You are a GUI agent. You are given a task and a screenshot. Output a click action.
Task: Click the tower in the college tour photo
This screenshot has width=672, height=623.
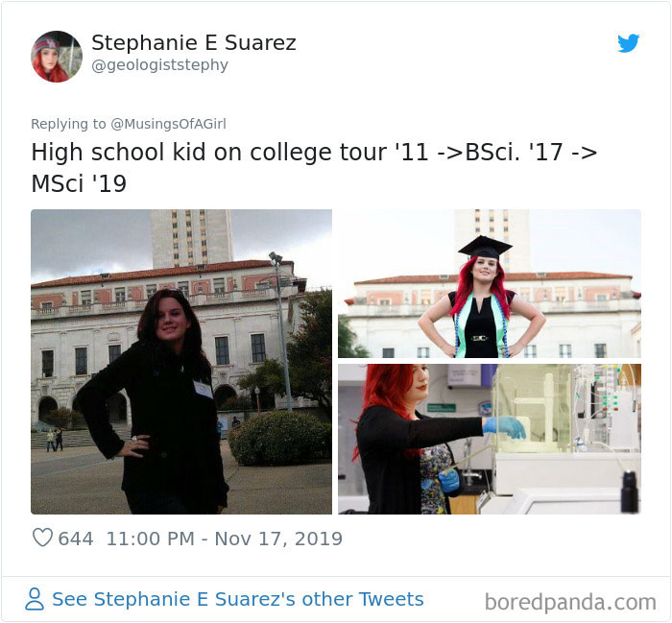(191, 237)
